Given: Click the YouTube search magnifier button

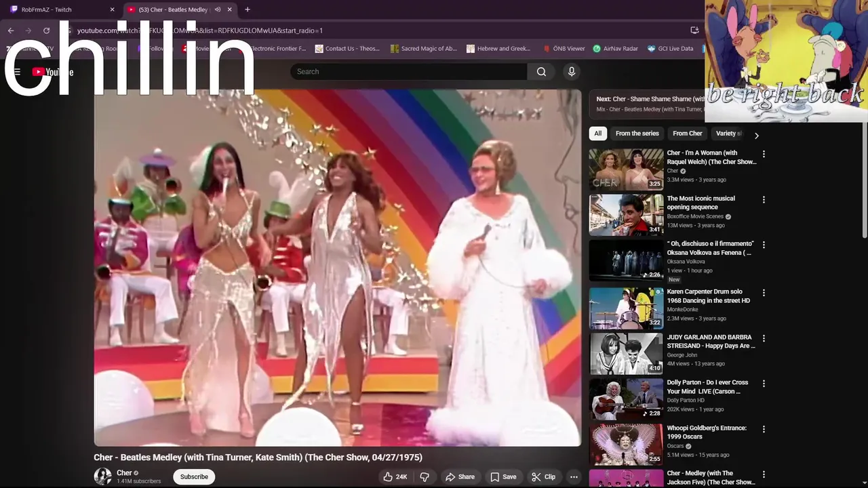Looking at the screenshot, I should [541, 72].
